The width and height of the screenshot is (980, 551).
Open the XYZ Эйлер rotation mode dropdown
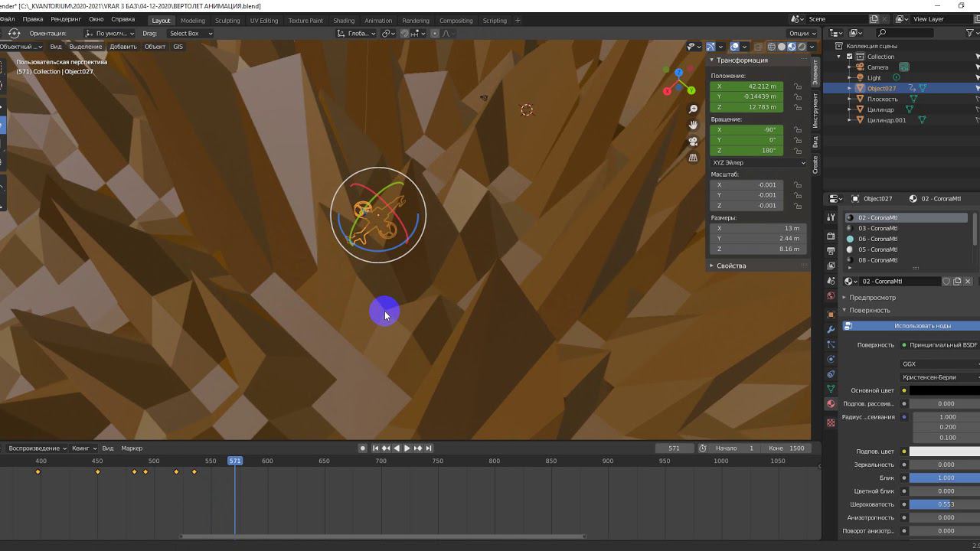pyautogui.click(x=758, y=163)
